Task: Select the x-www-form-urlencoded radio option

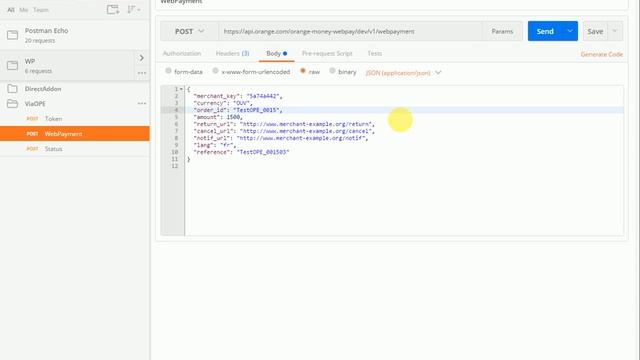Action: click(x=216, y=71)
